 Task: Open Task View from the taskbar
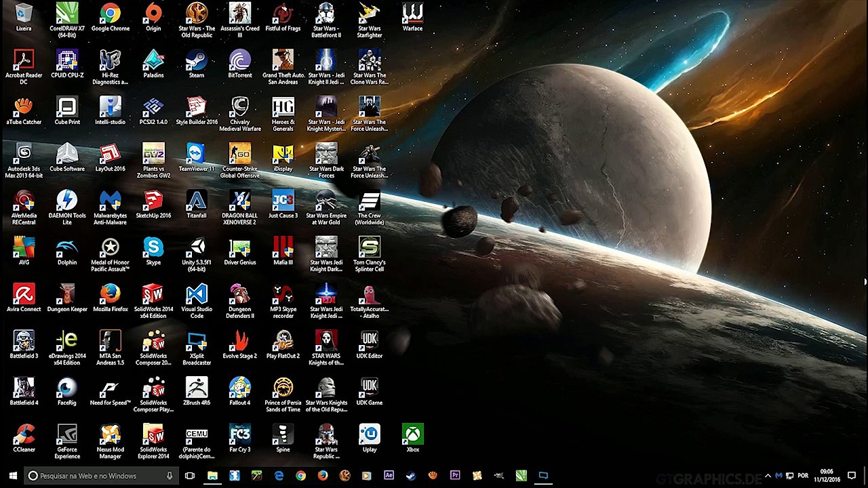pos(190,476)
